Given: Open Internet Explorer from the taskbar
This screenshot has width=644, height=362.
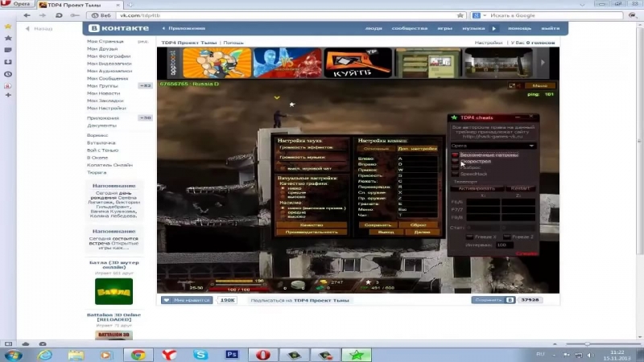Looking at the screenshot, I should 44,355.
